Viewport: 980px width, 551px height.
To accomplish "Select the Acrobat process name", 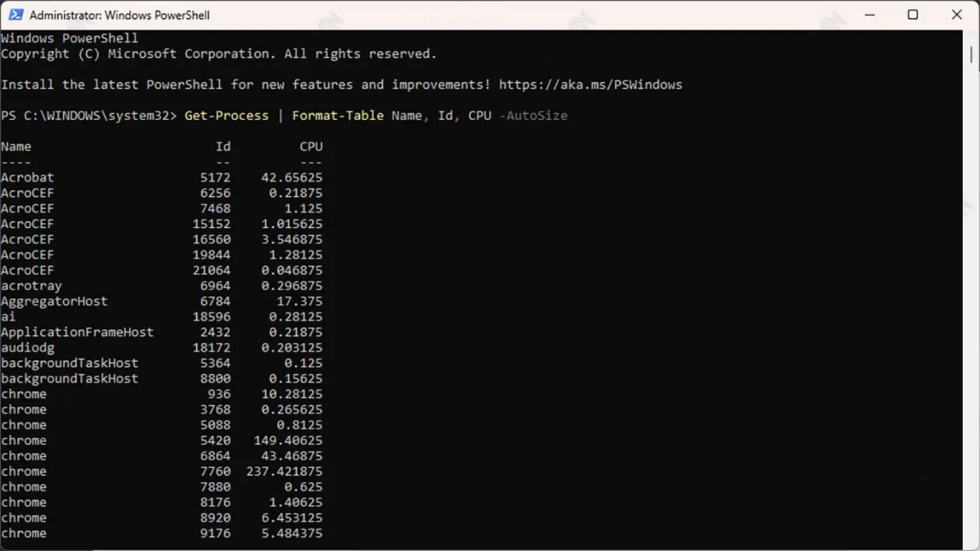I will 27,177.
